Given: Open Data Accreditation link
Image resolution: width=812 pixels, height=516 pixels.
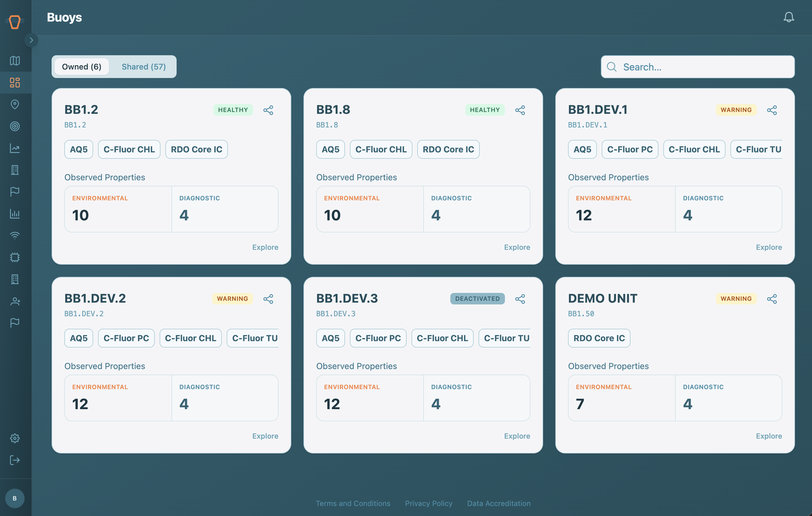Looking at the screenshot, I should coord(499,503).
